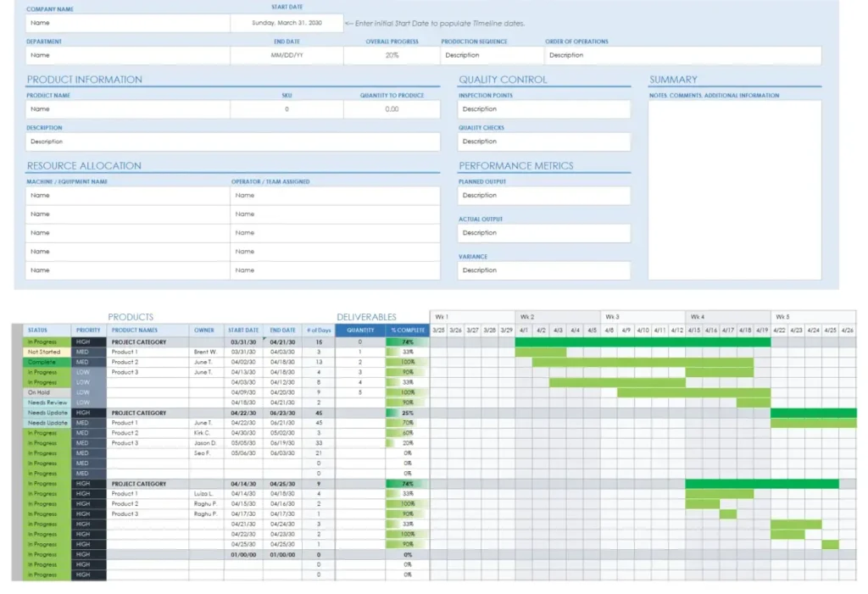Select the 4/15 date column header
Screen dimensions: 868x594
pyautogui.click(x=694, y=330)
